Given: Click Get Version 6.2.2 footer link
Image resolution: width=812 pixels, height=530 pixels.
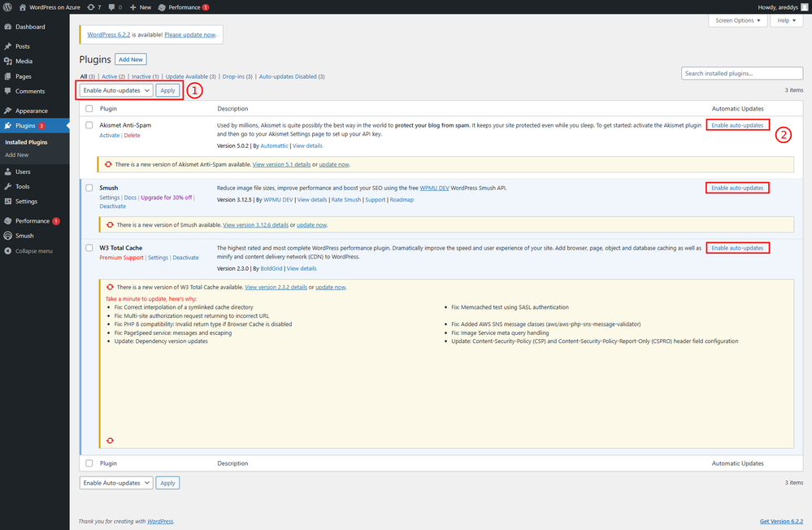Looking at the screenshot, I should pyautogui.click(x=781, y=521).
